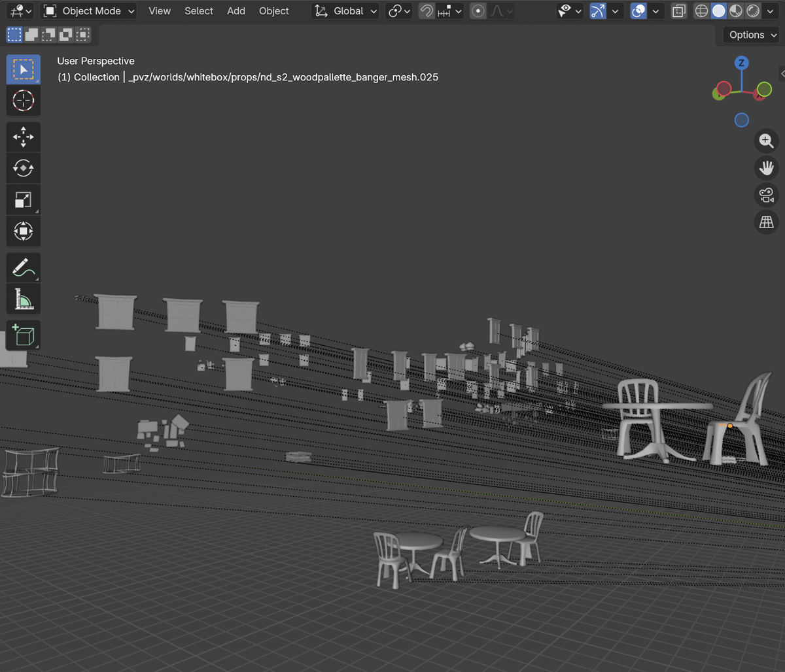Select the Cursor tool in toolbar
Viewport: 785px width, 672px height.
[x=24, y=101]
